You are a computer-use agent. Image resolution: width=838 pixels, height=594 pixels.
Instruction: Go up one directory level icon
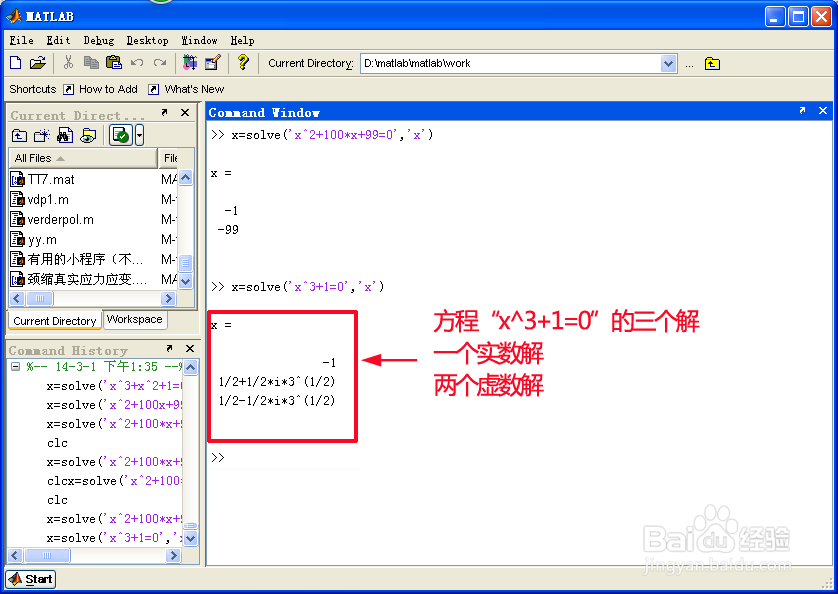point(712,64)
